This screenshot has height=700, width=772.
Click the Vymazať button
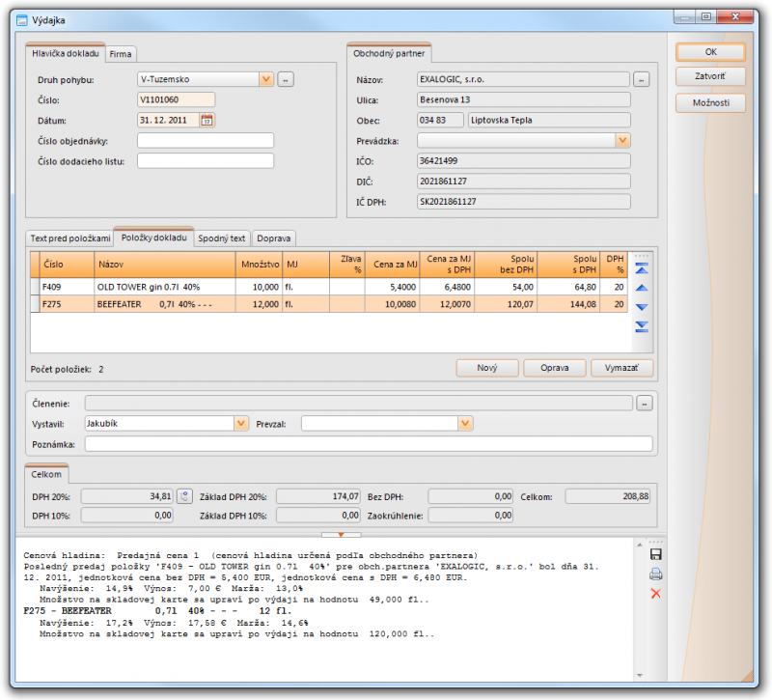pos(621,368)
